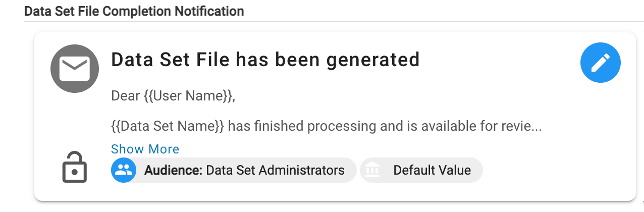Click the 'Data Set File Completion Notification' heading
Screen dimensions: 644x212
coord(134,11)
